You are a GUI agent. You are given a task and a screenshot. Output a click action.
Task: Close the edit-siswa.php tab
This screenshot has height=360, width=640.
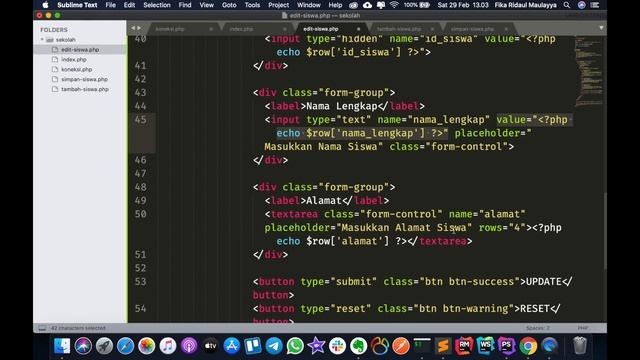coord(358,29)
